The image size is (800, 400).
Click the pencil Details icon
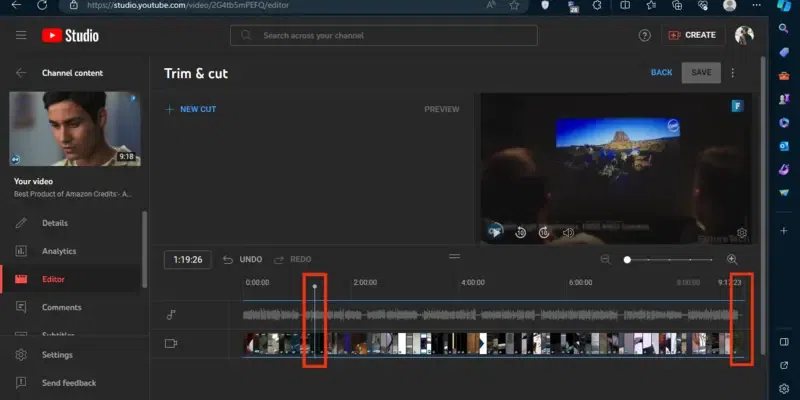click(x=21, y=223)
